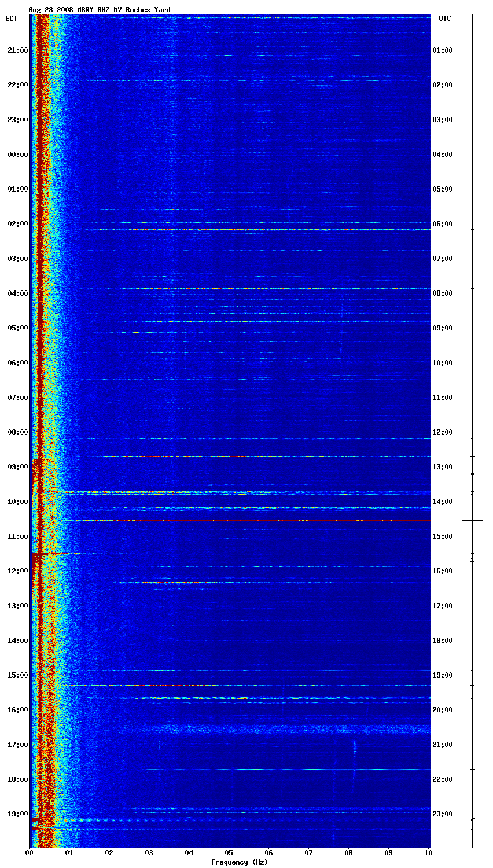
Task: Click the 'ECT' axis header
Action: point(12,19)
